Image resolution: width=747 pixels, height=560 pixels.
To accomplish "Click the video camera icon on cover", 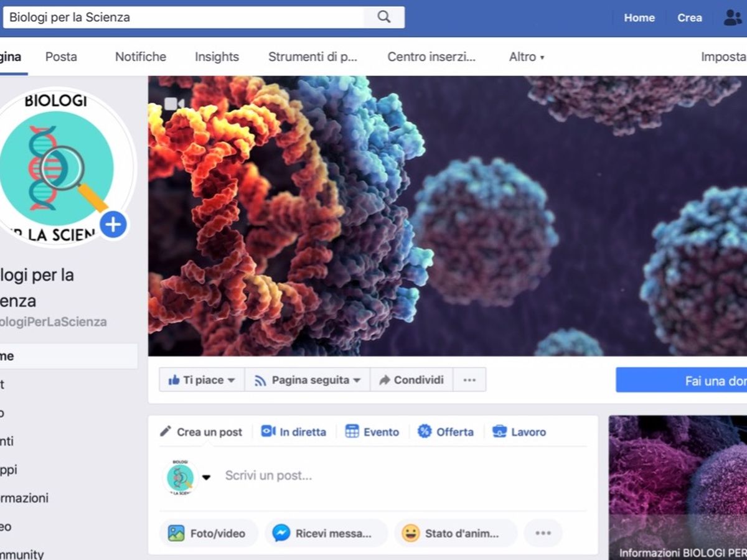I will coord(174,104).
